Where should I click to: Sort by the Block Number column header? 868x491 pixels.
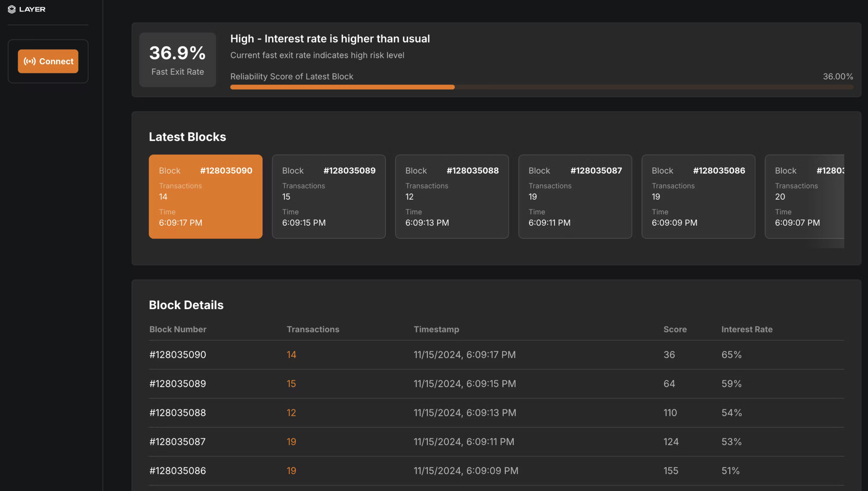[178, 329]
